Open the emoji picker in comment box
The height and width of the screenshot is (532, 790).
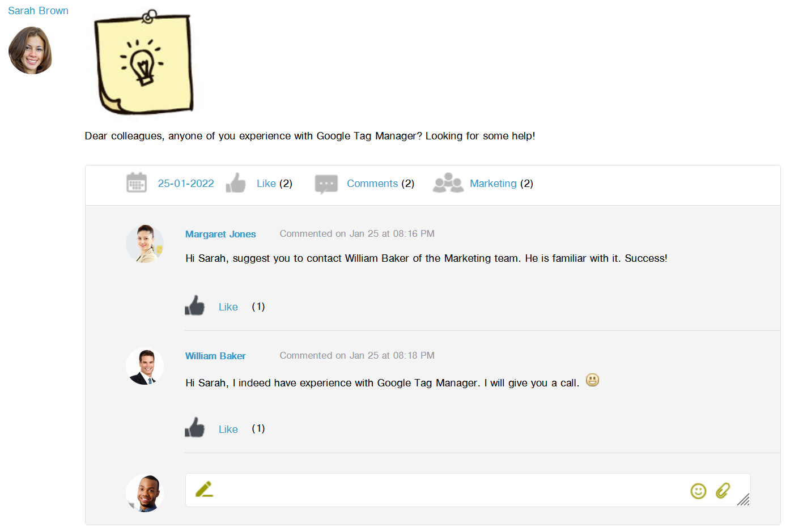pos(698,491)
